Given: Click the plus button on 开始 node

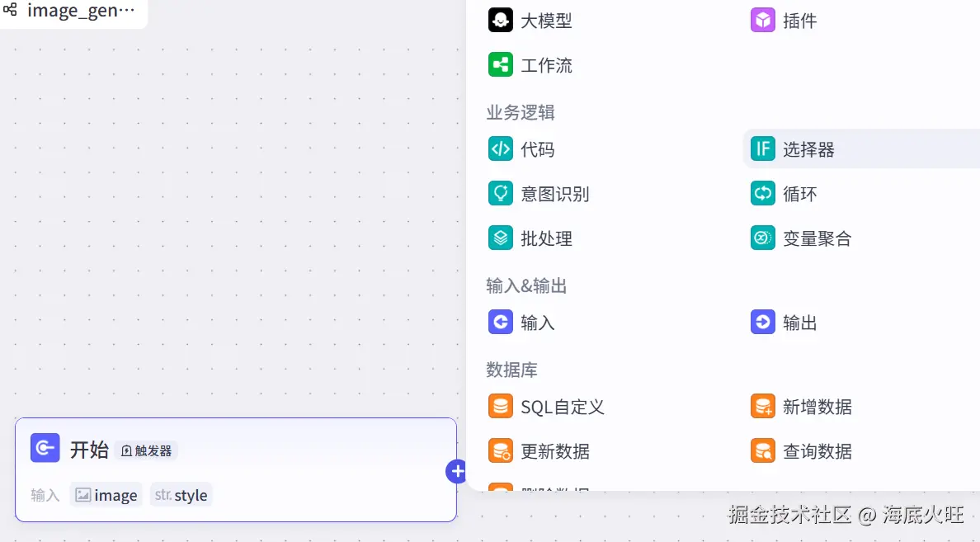Looking at the screenshot, I should [x=457, y=471].
